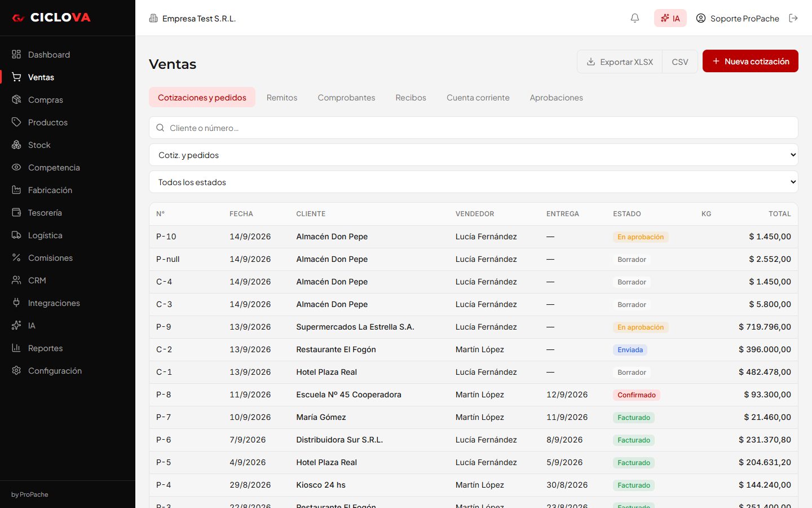812x508 pixels.
Task: Click the Confirmado status badge on P-8
Action: pos(637,395)
